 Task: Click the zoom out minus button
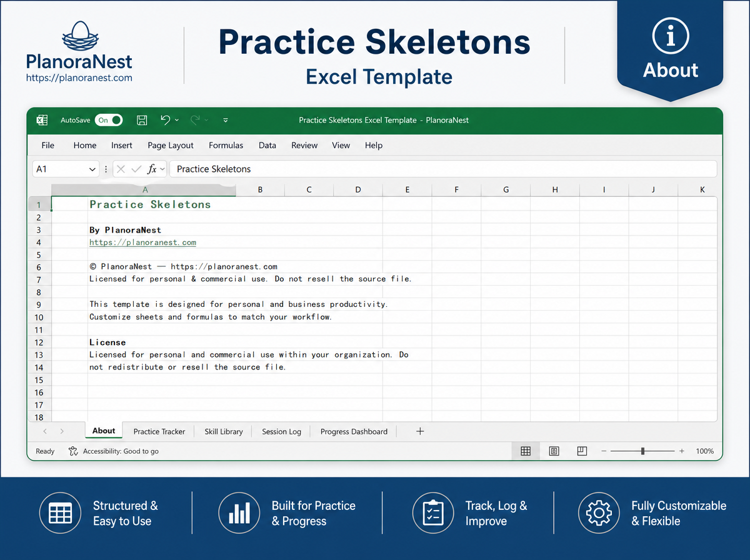(x=604, y=451)
